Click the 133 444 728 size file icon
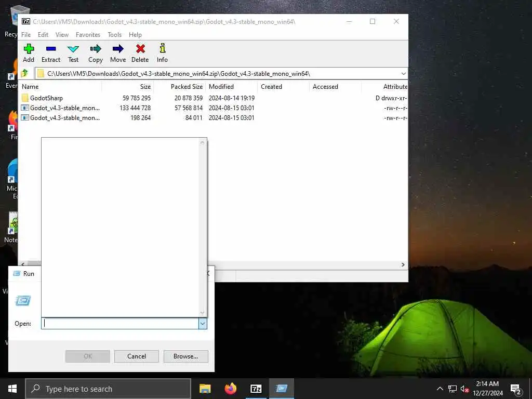Viewport: 532px width, 399px height. coord(25,108)
